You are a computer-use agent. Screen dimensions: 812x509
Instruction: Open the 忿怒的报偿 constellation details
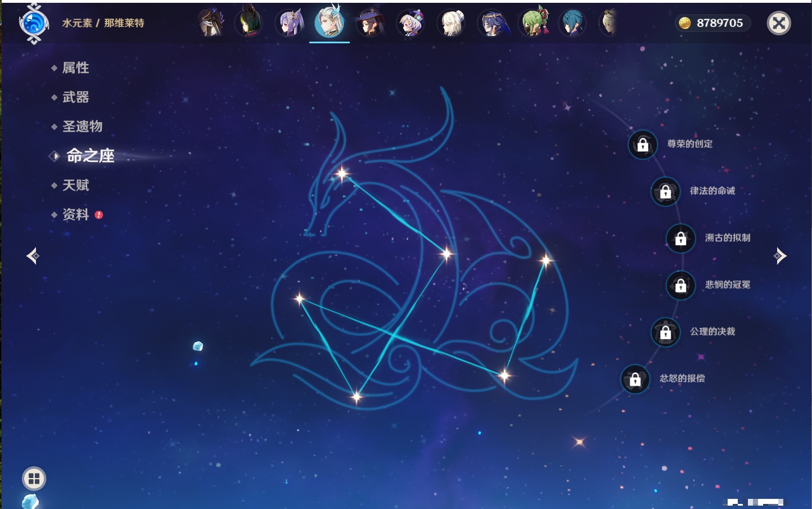tap(635, 379)
